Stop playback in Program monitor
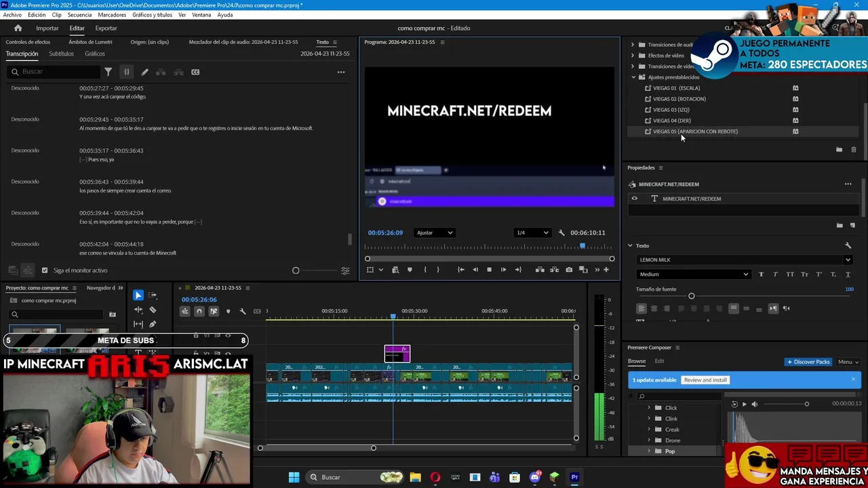 click(490, 270)
